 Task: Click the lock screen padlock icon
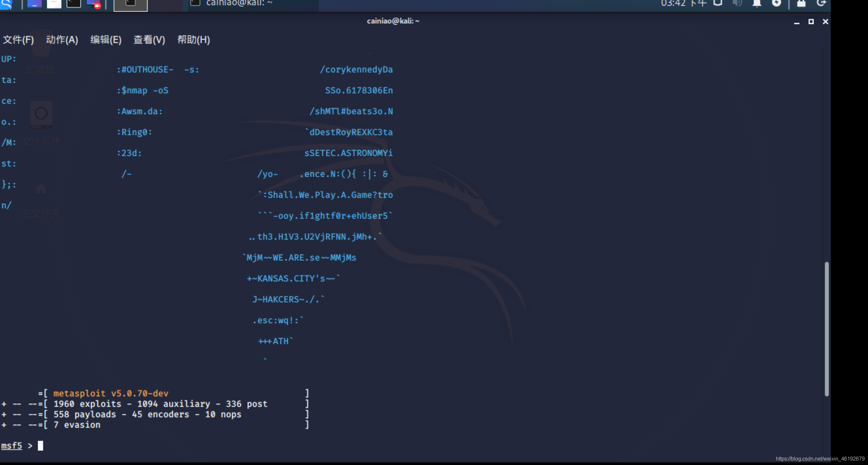(x=801, y=3)
